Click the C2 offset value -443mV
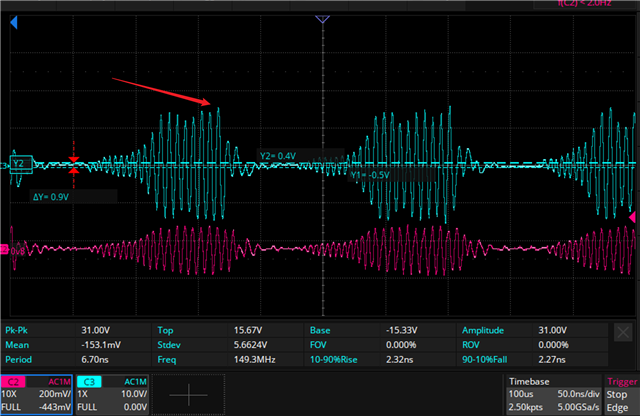Screen dimensions: 640x416 [x=55, y=407]
